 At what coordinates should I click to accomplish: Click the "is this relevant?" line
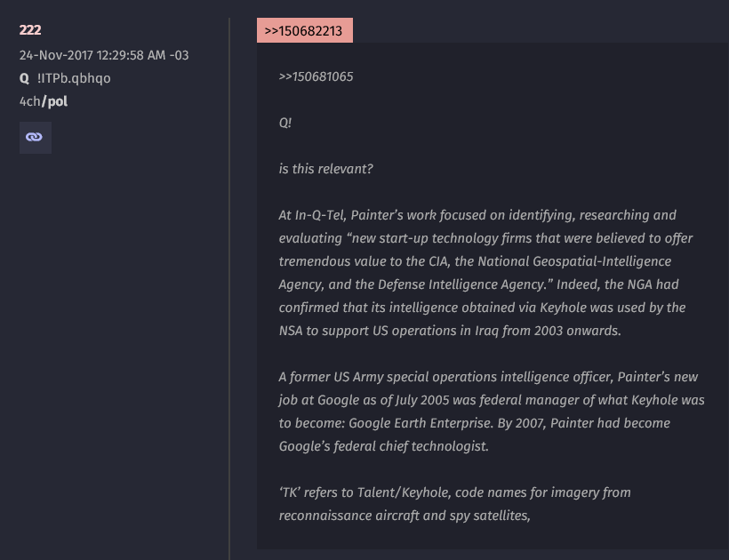pos(325,169)
